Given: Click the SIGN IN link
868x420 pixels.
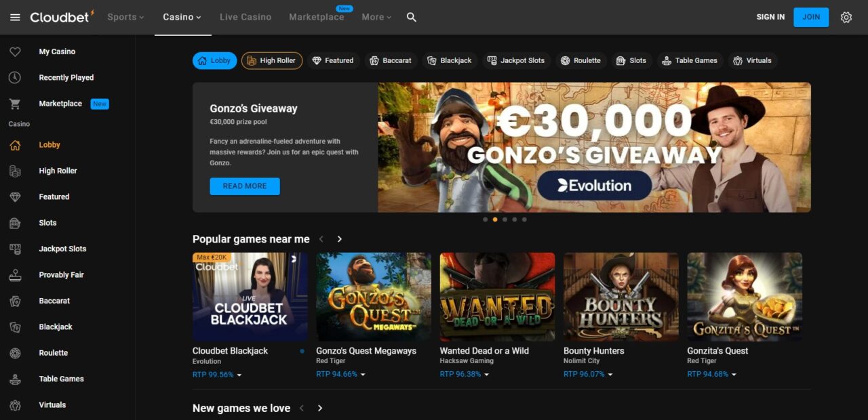Looking at the screenshot, I should point(770,17).
